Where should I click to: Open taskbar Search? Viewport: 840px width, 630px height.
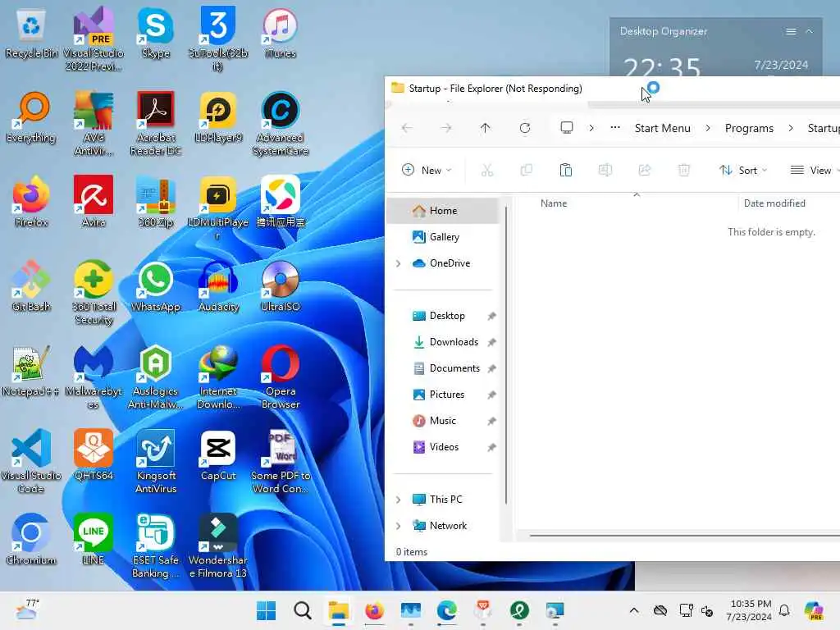pos(303,610)
